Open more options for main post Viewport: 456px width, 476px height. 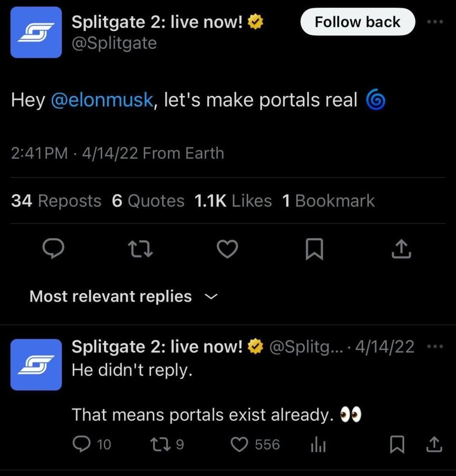(x=436, y=22)
